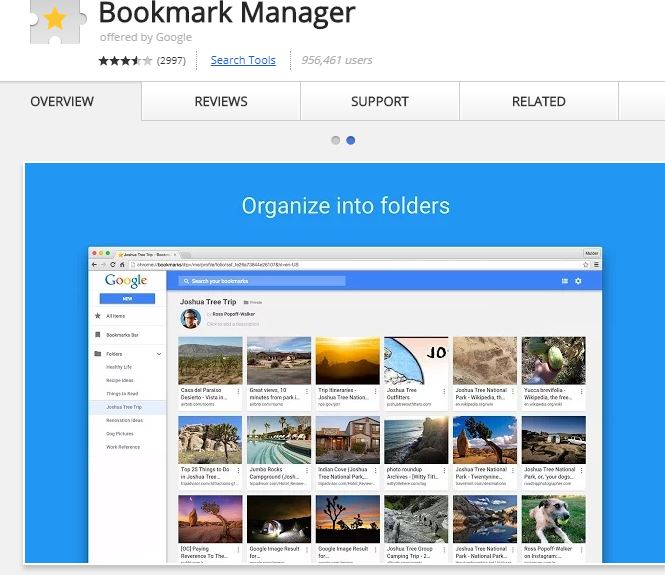Click the Folders folder icon in sidebar
The height and width of the screenshot is (575, 665).
pyautogui.click(x=97, y=354)
